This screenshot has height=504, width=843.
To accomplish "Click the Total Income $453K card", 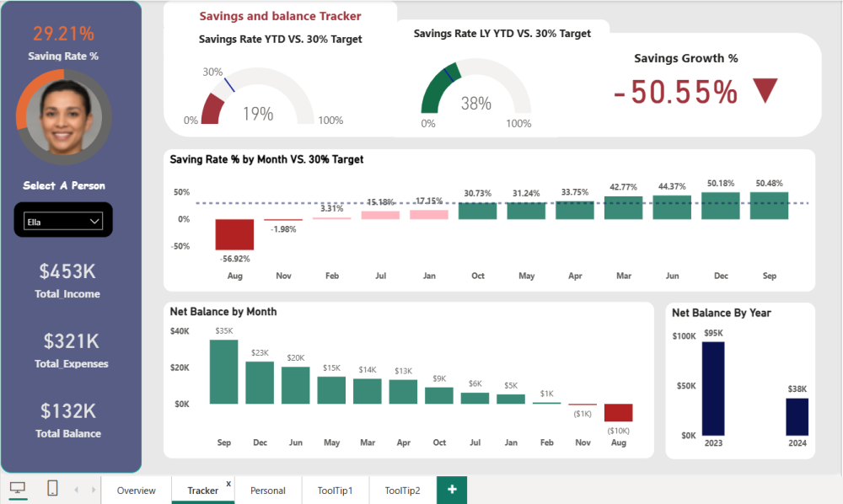I will 67,281.
